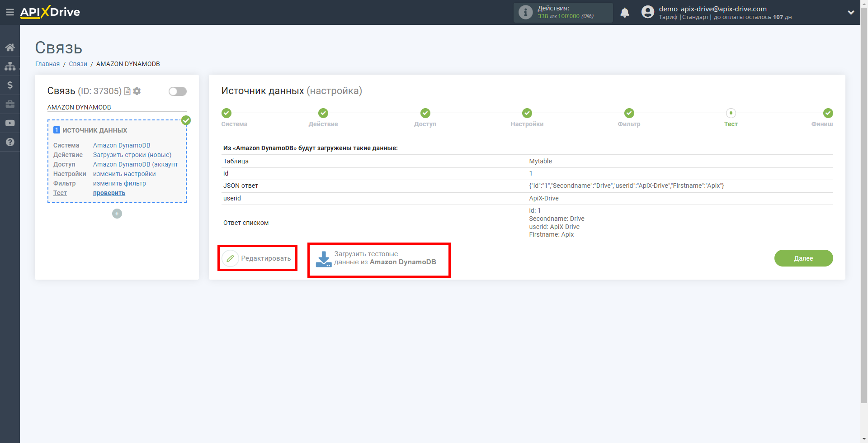The width and height of the screenshot is (868, 443).
Task: Select the JSON ответ value
Action: click(626, 186)
